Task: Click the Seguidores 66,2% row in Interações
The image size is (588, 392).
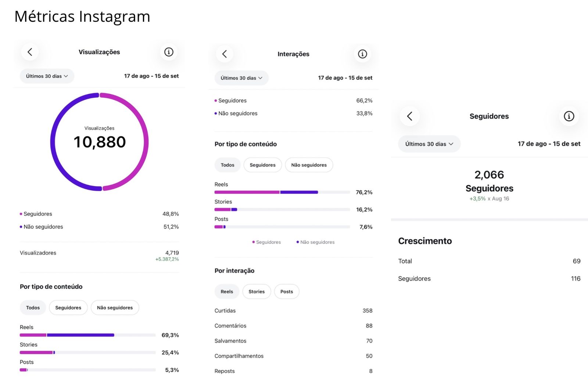Action: coord(294,100)
